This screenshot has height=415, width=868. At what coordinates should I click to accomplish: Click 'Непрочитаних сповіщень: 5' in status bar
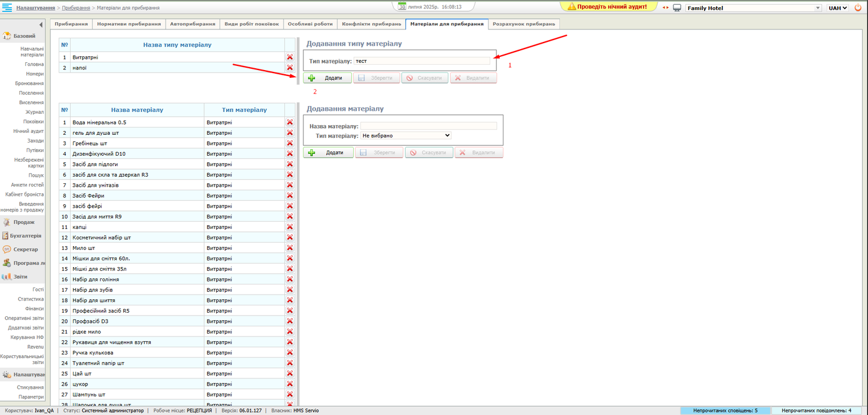[725, 411]
